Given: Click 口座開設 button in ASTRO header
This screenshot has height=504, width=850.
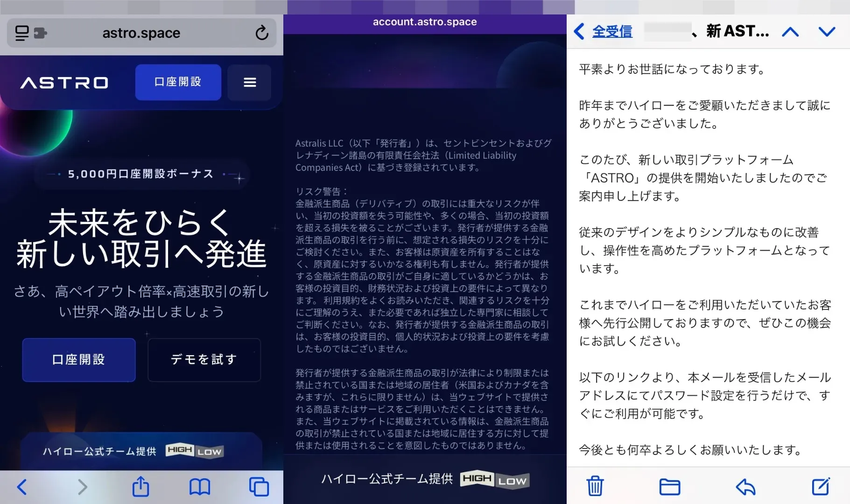Looking at the screenshot, I should click(178, 82).
